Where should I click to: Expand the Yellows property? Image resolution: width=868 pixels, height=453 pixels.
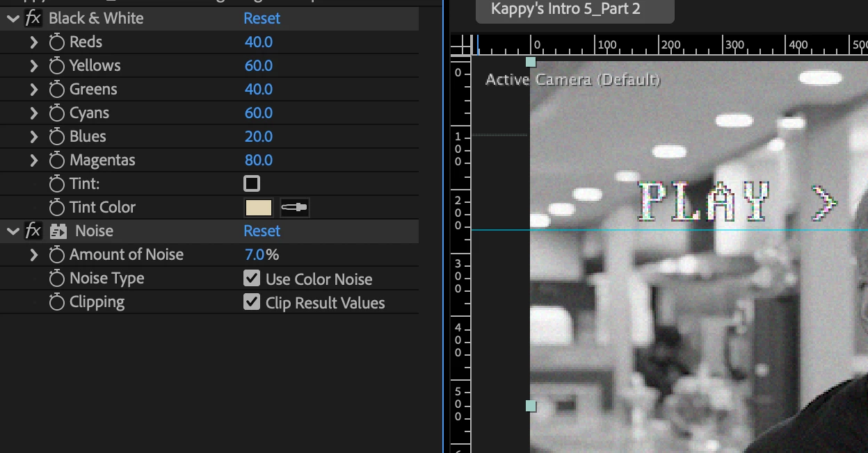click(x=33, y=66)
